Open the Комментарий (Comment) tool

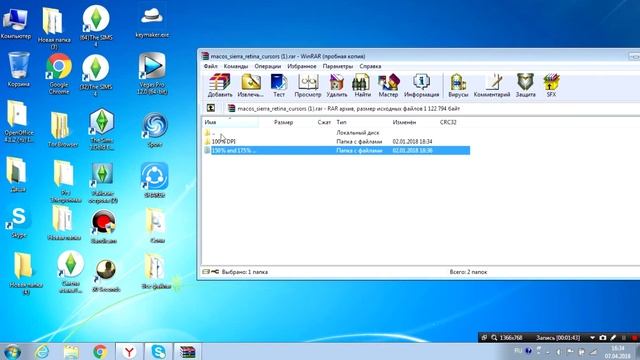(492, 85)
